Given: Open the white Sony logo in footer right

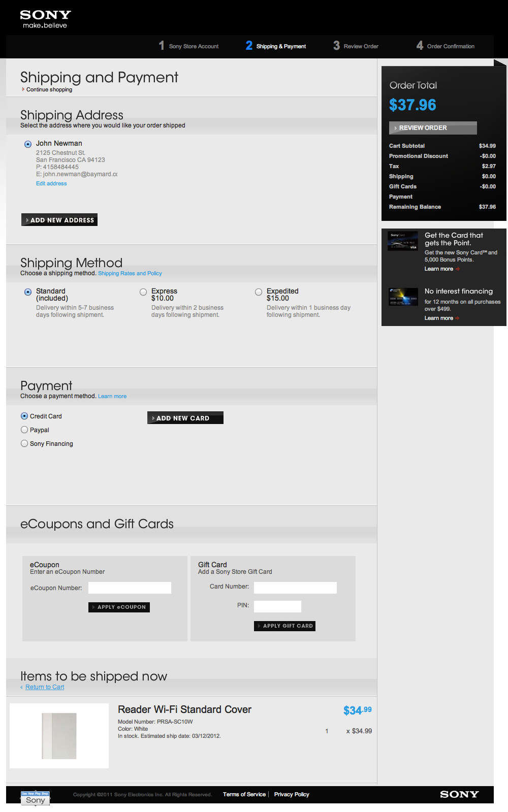Looking at the screenshot, I should (459, 794).
